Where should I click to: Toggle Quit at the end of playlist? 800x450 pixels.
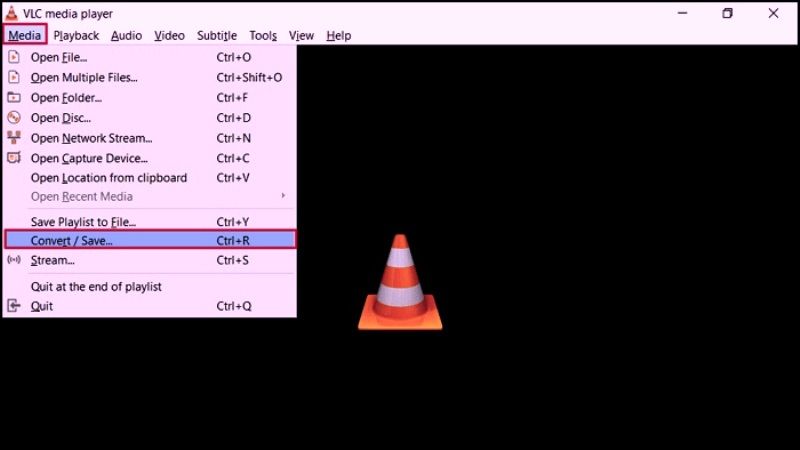coord(149,286)
